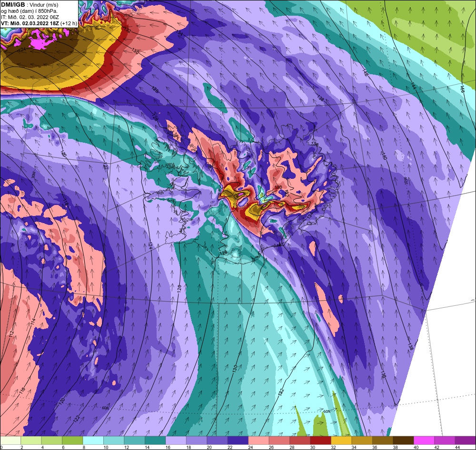Select the 114 contour label
This screenshot has width=476, height=450.
tap(33, 321)
